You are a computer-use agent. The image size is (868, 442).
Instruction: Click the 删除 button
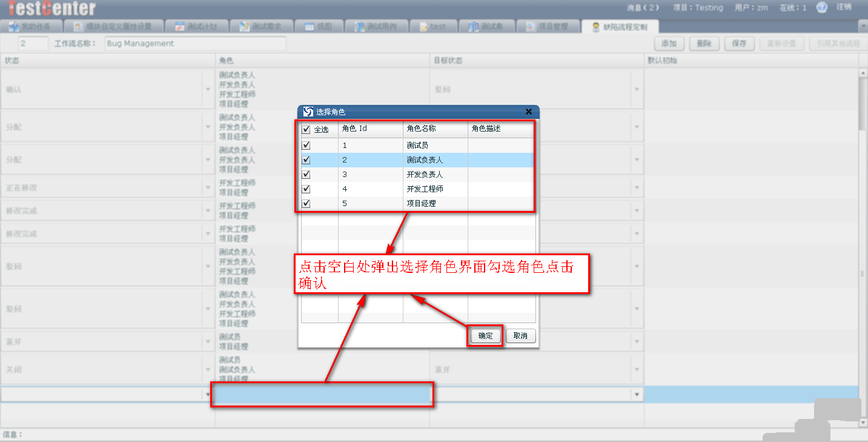click(704, 44)
